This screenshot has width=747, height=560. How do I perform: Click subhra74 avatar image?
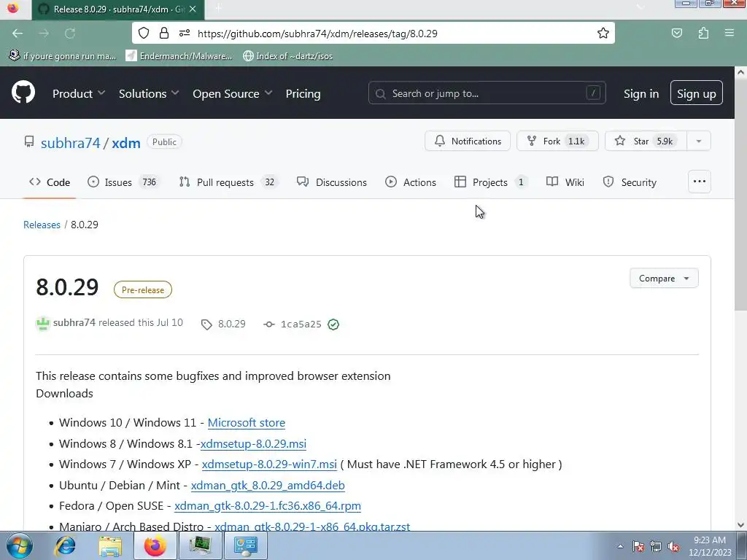click(43, 323)
